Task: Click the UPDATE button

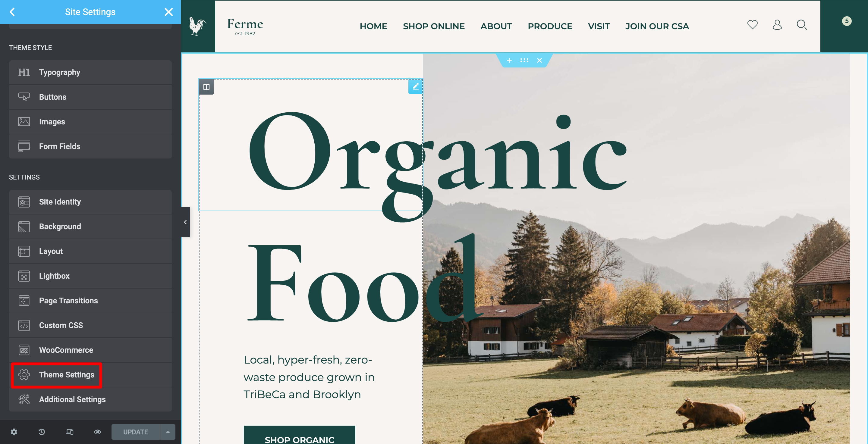Action: pyautogui.click(x=135, y=432)
